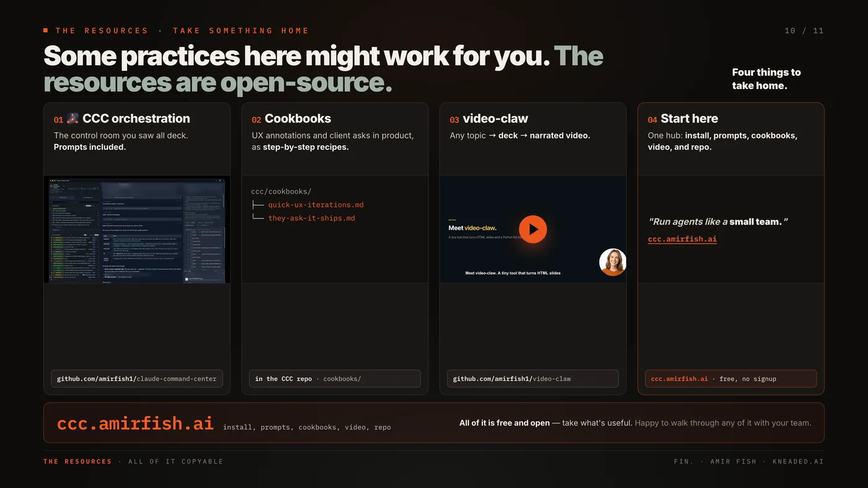Select the ccc/cookbooks/ folder path
Screen dimensions: 868x488
[x=281, y=192]
